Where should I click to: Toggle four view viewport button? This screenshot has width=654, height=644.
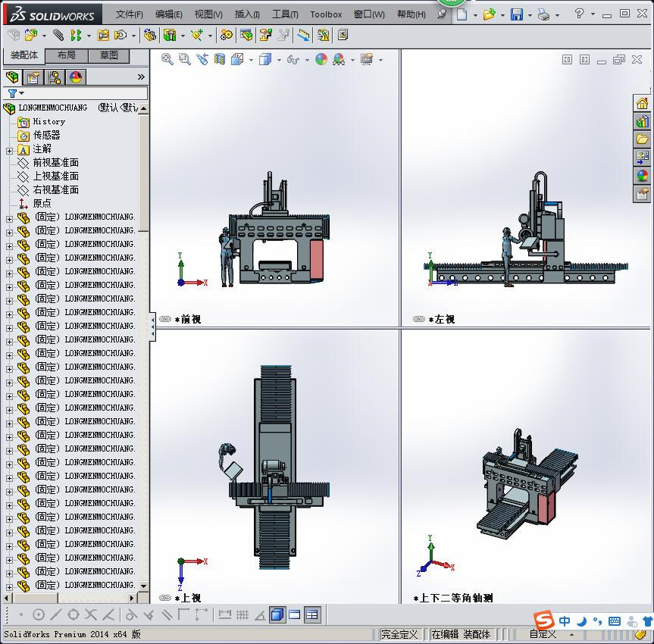[x=312, y=614]
